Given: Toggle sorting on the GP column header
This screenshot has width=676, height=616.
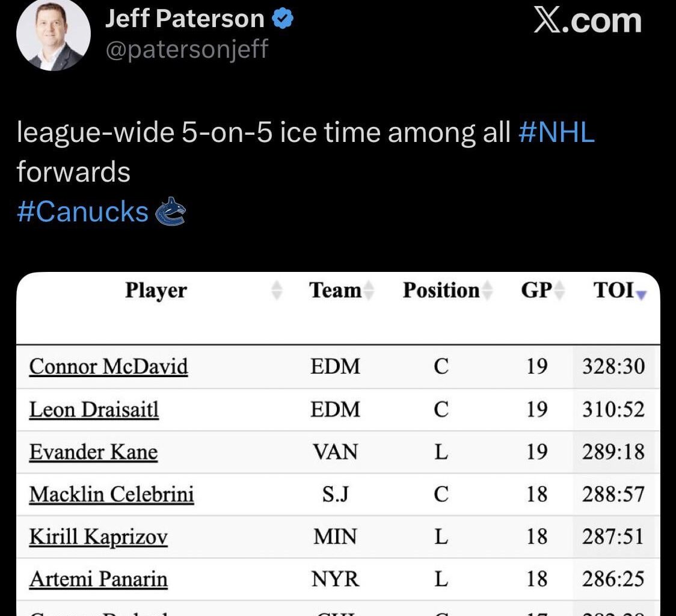Looking at the screenshot, I should (x=537, y=291).
